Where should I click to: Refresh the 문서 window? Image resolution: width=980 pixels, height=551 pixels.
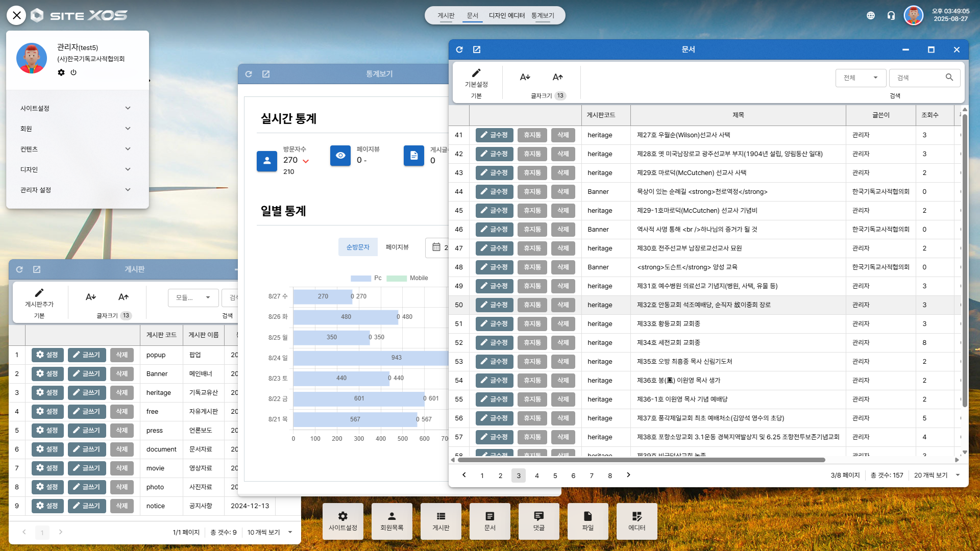click(x=459, y=49)
